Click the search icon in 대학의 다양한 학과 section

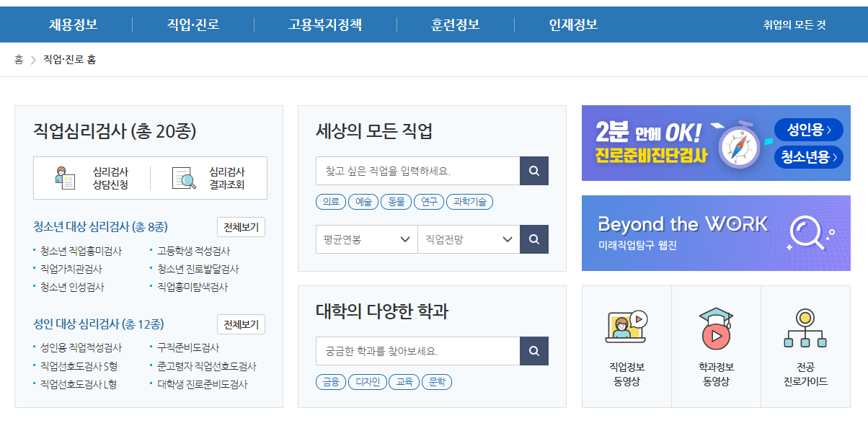[x=533, y=351]
